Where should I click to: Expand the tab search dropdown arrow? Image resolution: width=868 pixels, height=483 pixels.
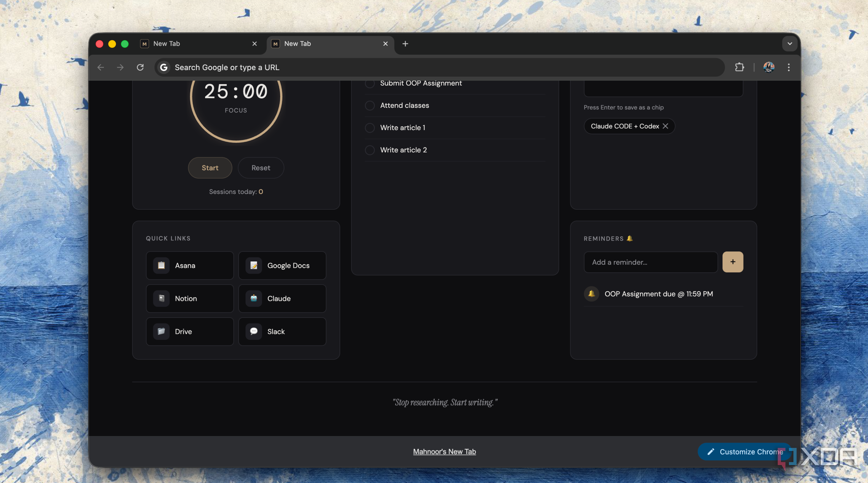(x=790, y=43)
